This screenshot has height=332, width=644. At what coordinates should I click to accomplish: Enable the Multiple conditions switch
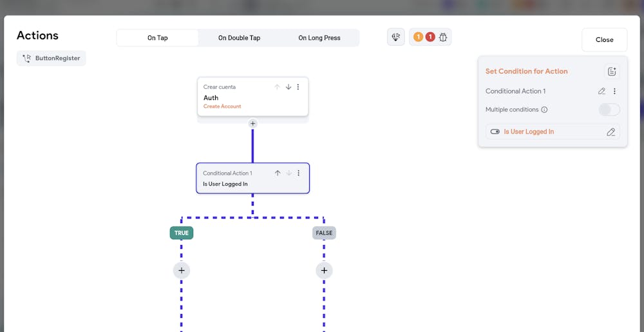point(609,110)
